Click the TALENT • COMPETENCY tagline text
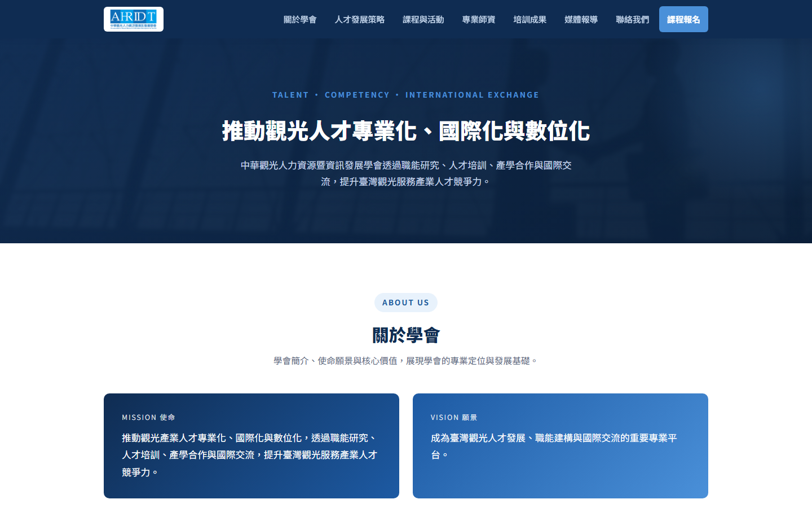 406,95
